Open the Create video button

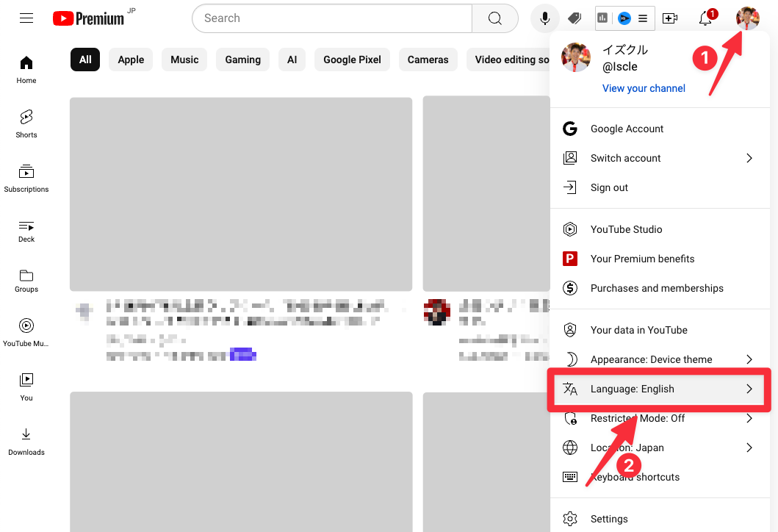[670, 18]
